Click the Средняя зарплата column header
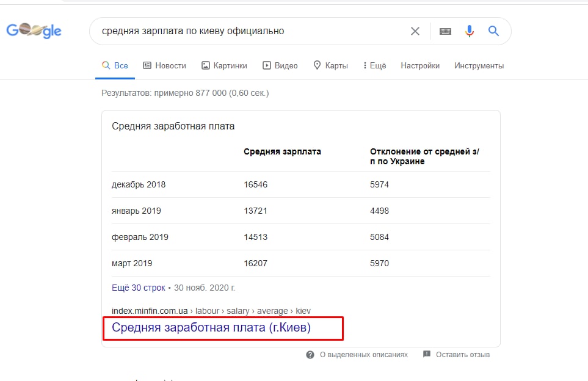Viewport: 588px width, 381px height. pyautogui.click(x=282, y=151)
